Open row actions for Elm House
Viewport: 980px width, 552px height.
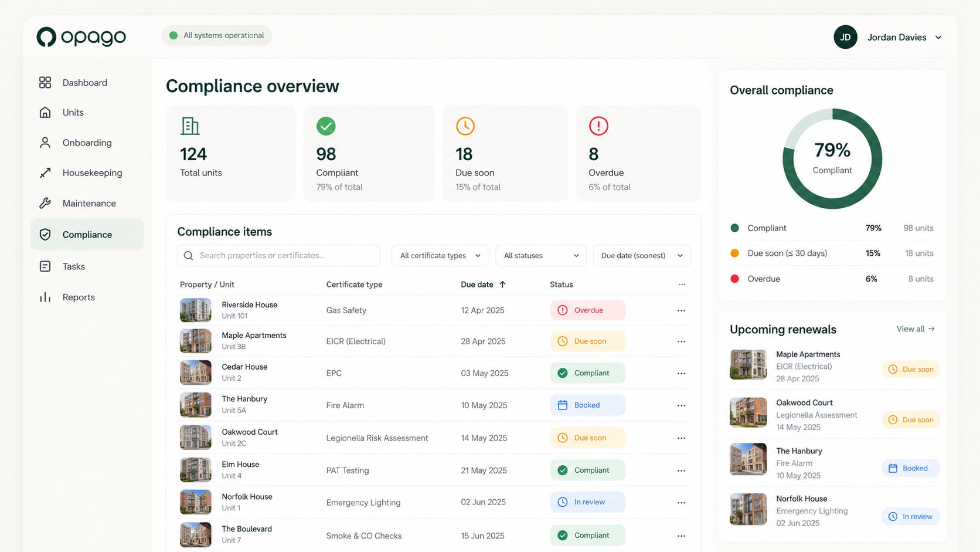pyautogui.click(x=681, y=470)
